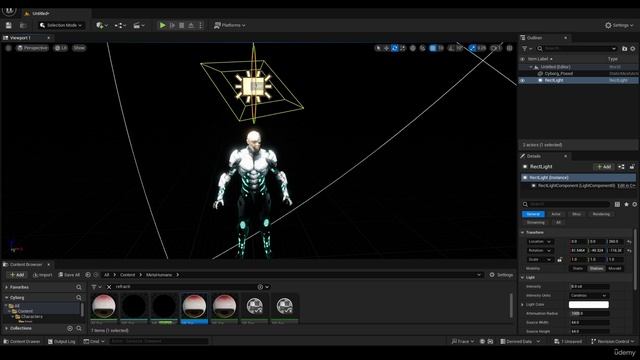Select the Rendering filter in Details
The height and width of the screenshot is (360, 640).
tap(601, 214)
